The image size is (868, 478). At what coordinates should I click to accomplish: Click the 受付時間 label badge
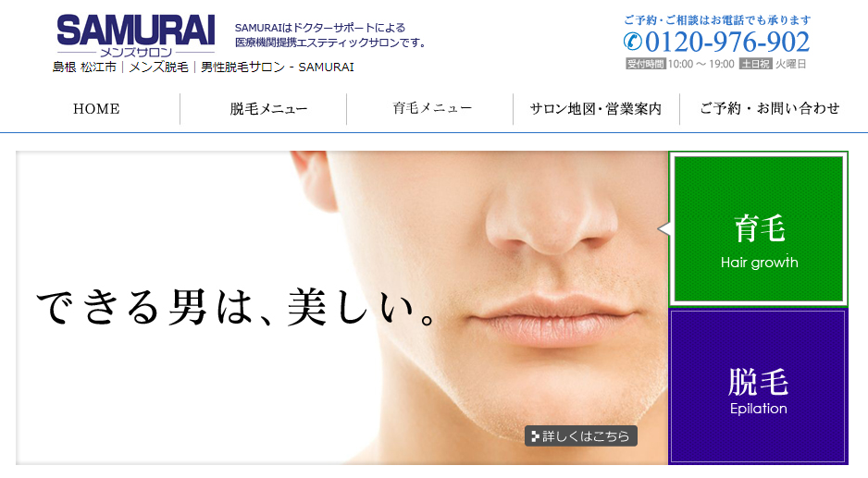[x=646, y=64]
